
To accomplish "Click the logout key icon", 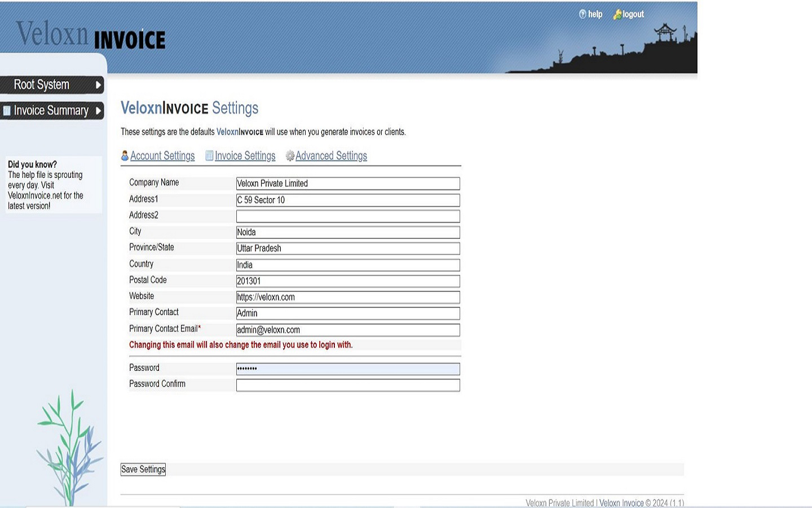I will [617, 15].
